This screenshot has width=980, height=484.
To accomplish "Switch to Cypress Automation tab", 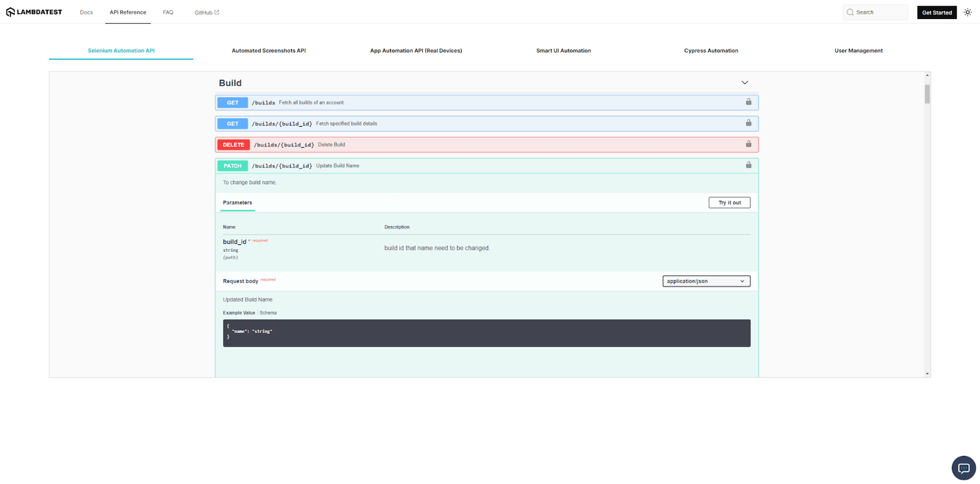I will point(711,51).
